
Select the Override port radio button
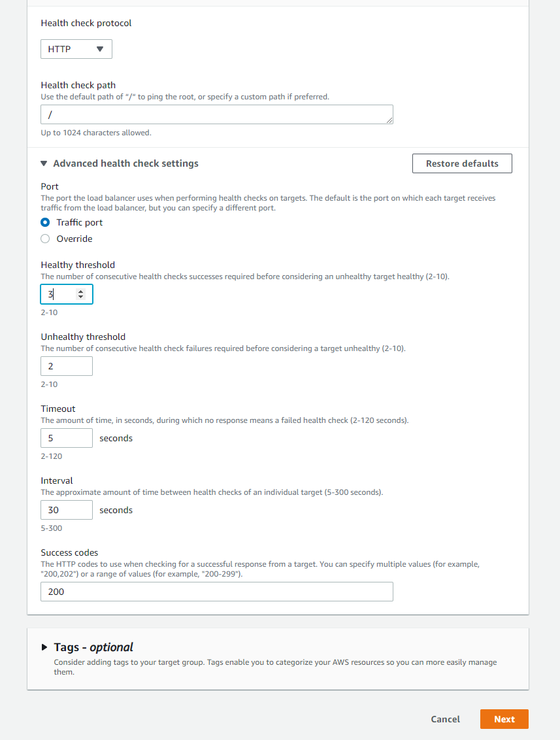click(45, 239)
